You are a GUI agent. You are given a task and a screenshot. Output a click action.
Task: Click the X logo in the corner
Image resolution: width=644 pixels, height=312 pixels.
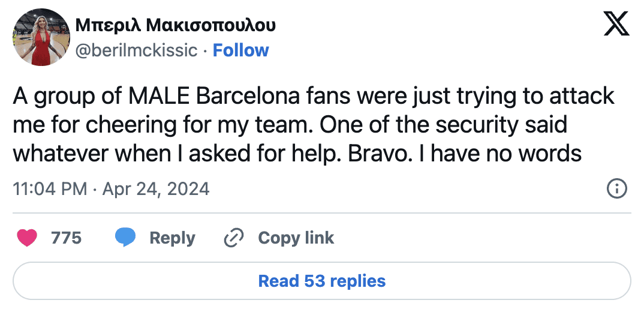coord(616,25)
